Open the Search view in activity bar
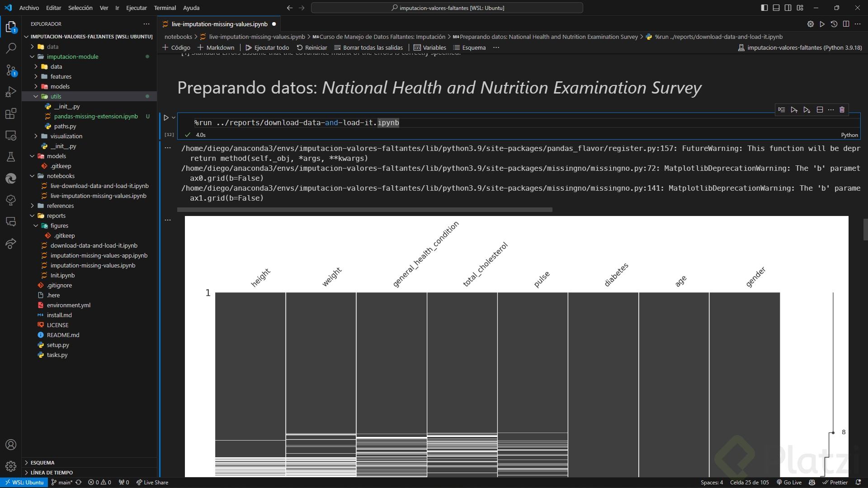 pyautogui.click(x=11, y=48)
